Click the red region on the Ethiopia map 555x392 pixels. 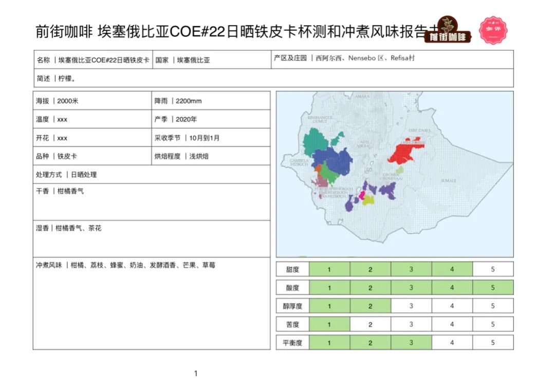(404, 153)
